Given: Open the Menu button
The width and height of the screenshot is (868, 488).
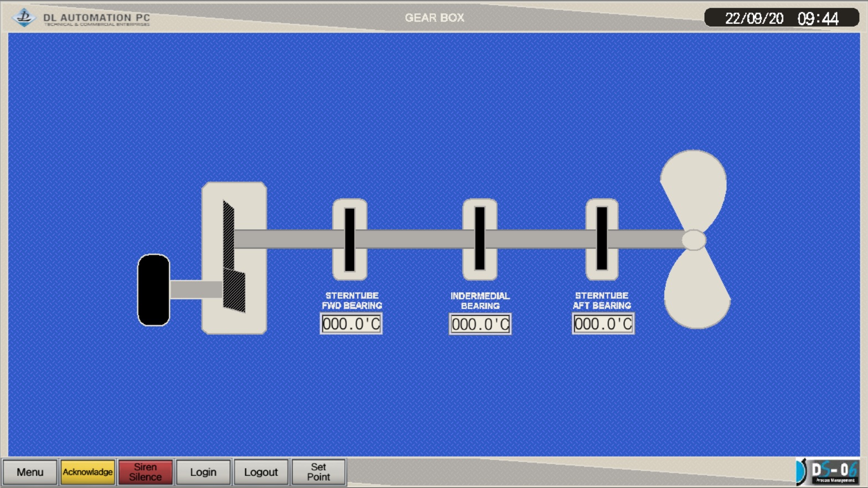Looking at the screenshot, I should (30, 472).
